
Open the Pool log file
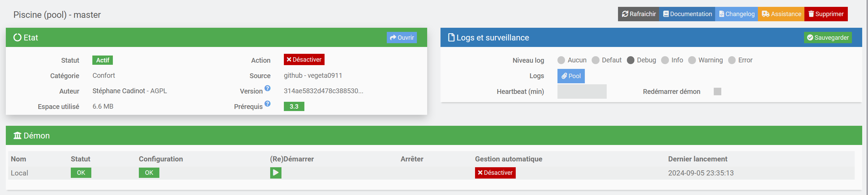coord(571,76)
